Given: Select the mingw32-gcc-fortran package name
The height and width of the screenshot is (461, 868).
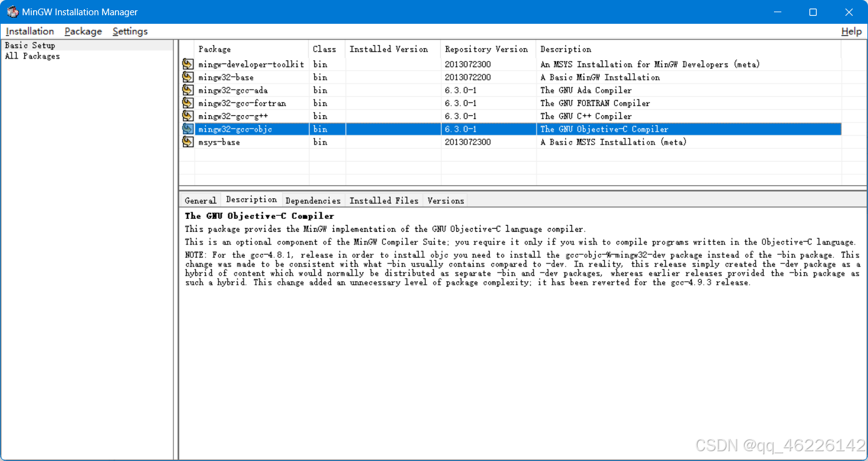Looking at the screenshot, I should (x=242, y=103).
